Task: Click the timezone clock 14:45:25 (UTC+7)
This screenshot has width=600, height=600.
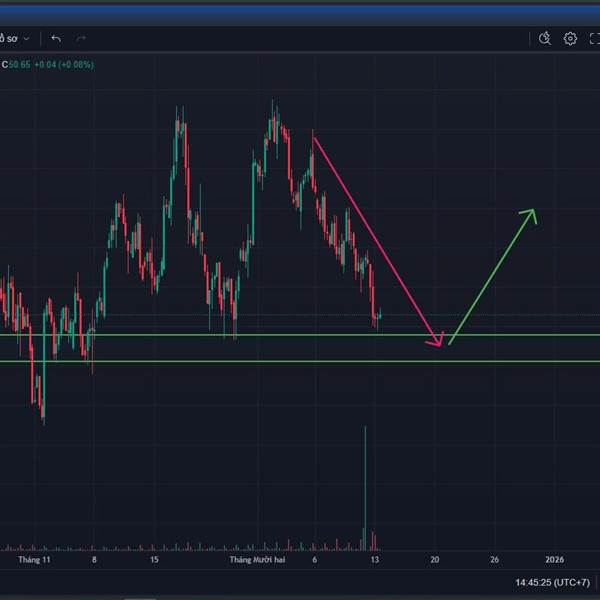Action: tap(553, 582)
